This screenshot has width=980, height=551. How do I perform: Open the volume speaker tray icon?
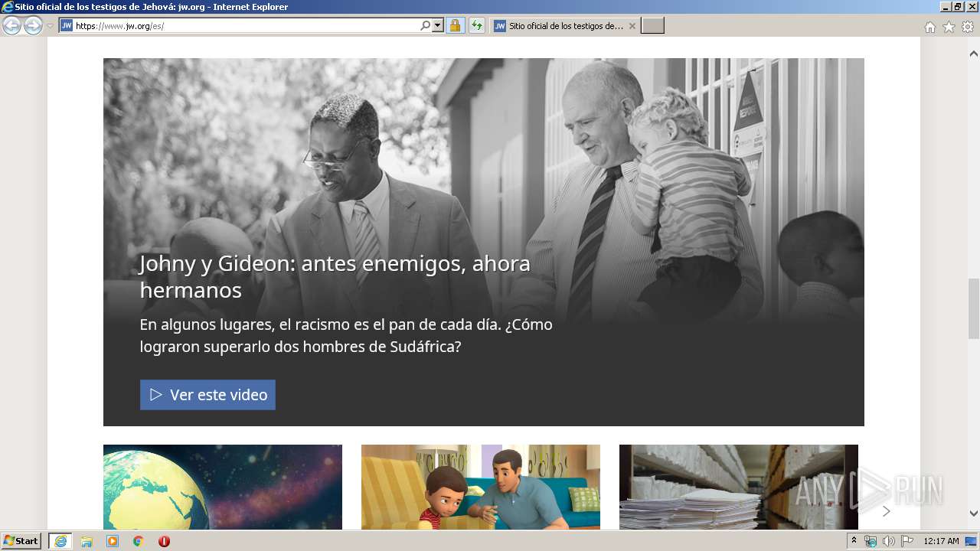click(889, 541)
